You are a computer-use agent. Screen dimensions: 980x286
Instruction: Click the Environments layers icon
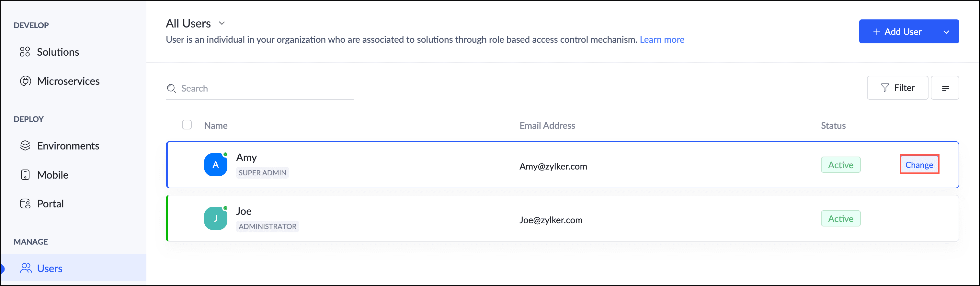pos(25,146)
